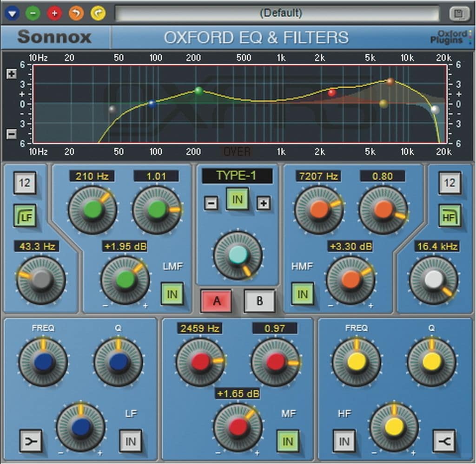Select previous EQ type with minus button
This screenshot has width=476, height=464.
[212, 203]
